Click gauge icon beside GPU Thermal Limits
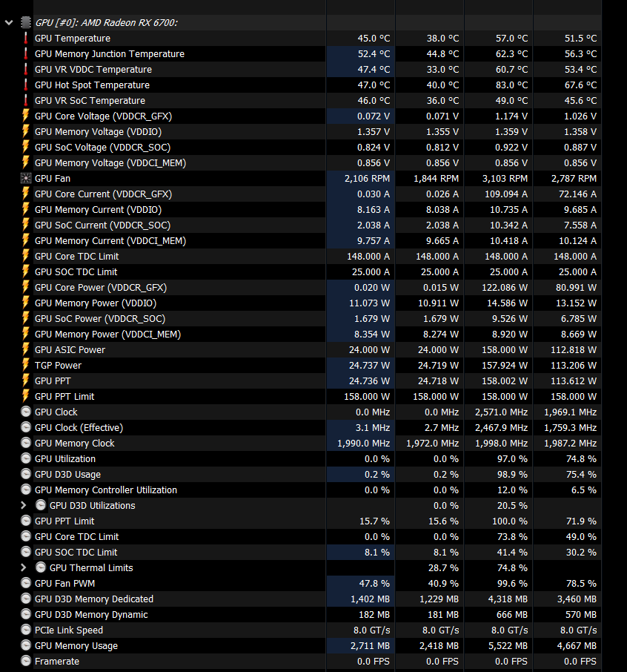 click(x=41, y=567)
